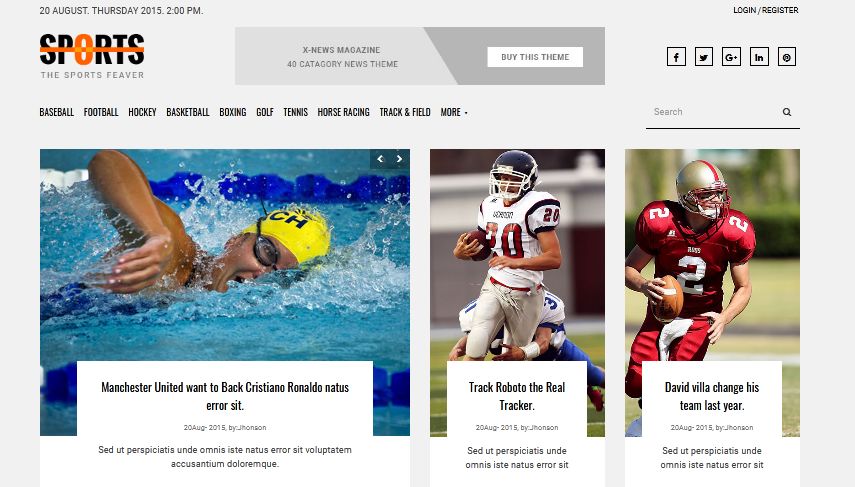This screenshot has width=855, height=487.
Task: Open the Manchester United article headline
Action: 225,396
